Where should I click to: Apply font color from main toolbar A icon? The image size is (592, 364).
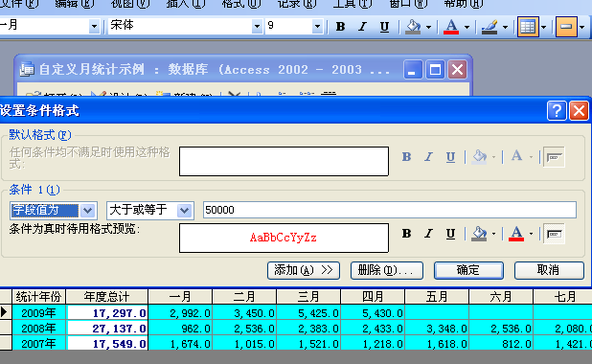pos(451,27)
